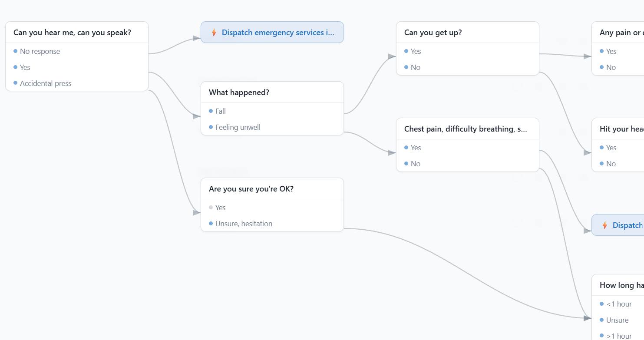Click lightning icon on Dispatch emergency services node

[214, 32]
